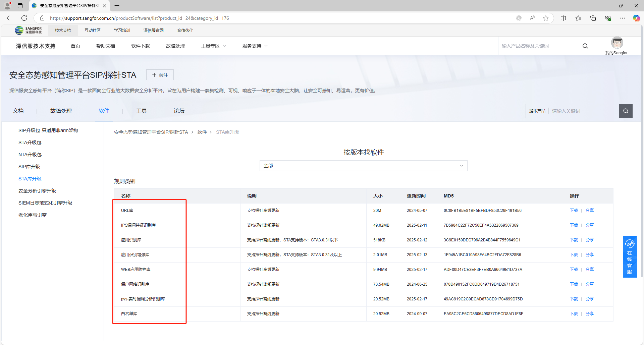Select 安全分析引擎升级 in sidebar
This screenshot has width=644, height=345.
37,191
